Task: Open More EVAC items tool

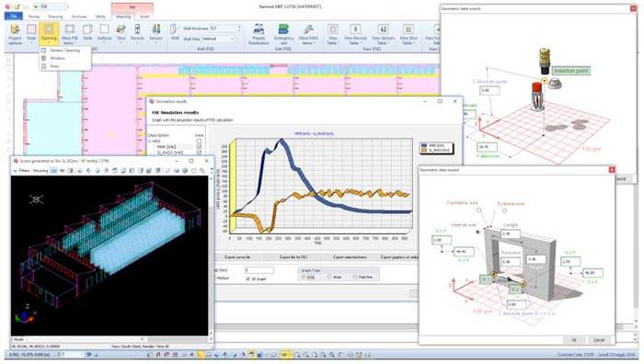Action: tap(308, 35)
